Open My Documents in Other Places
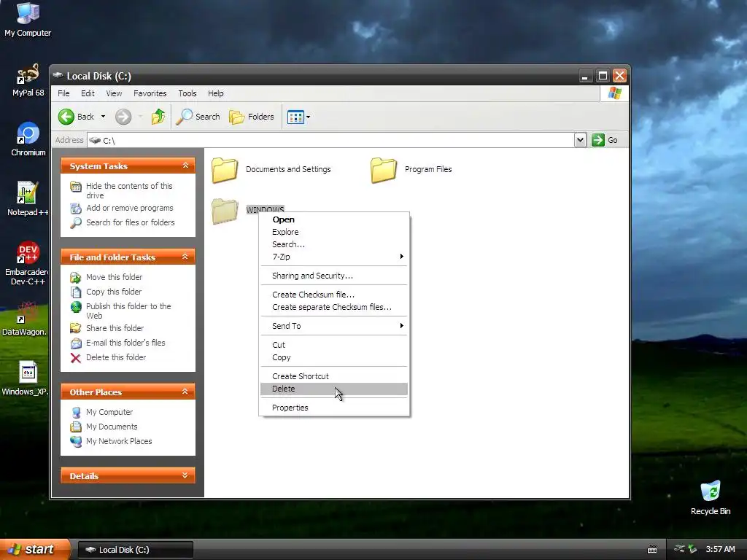The width and height of the screenshot is (747, 560). point(112,427)
